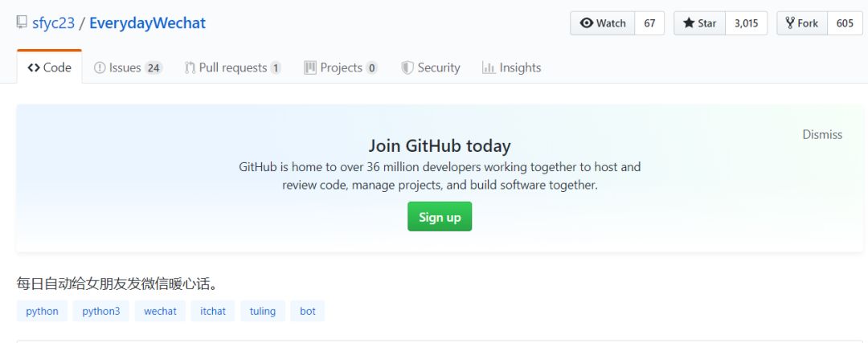Image resolution: width=868 pixels, height=343 pixels.
Task: Star the EverydayWechat repository
Action: click(x=699, y=23)
